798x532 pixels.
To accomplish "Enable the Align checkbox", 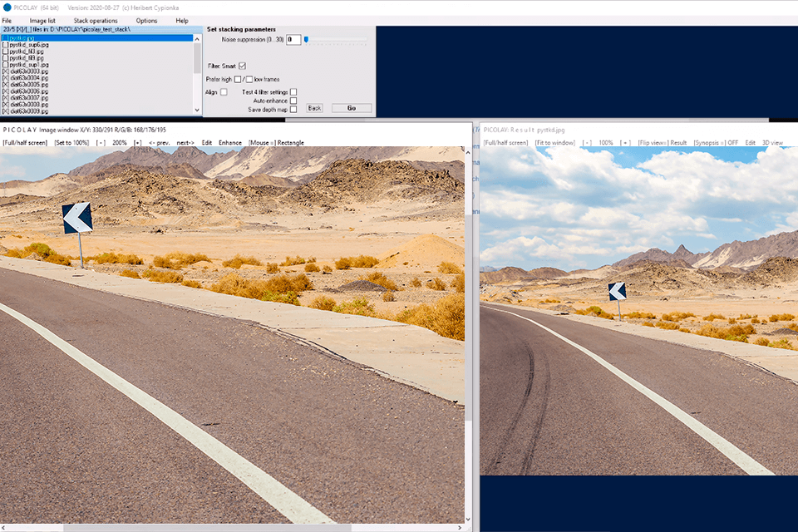I will (x=224, y=92).
